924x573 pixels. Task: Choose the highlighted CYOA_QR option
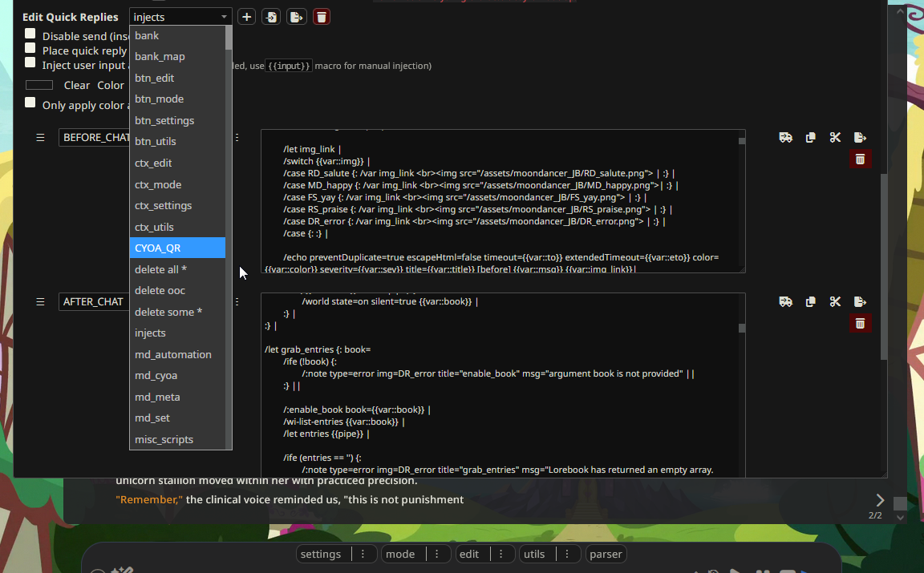tap(177, 248)
